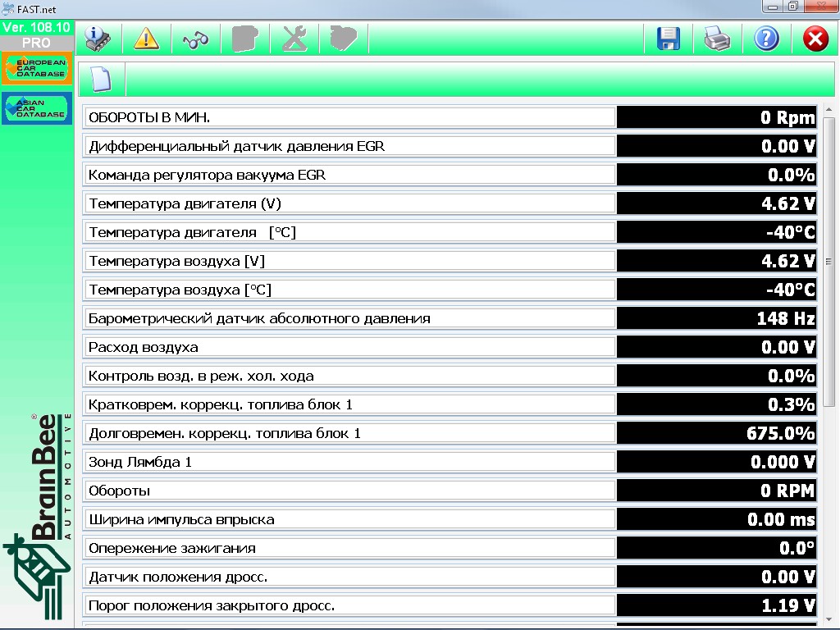
Task: Open the ECU information icon
Action: point(98,39)
